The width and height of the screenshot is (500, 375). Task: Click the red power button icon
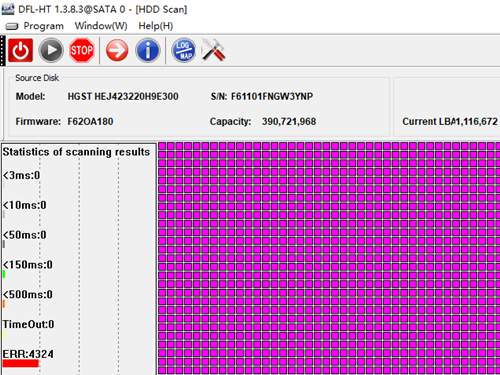click(20, 50)
